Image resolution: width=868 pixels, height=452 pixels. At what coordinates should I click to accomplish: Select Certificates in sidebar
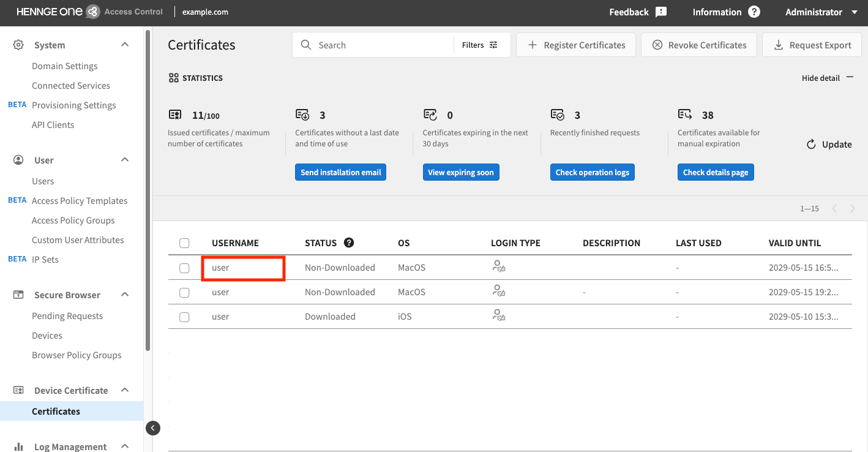point(72,411)
